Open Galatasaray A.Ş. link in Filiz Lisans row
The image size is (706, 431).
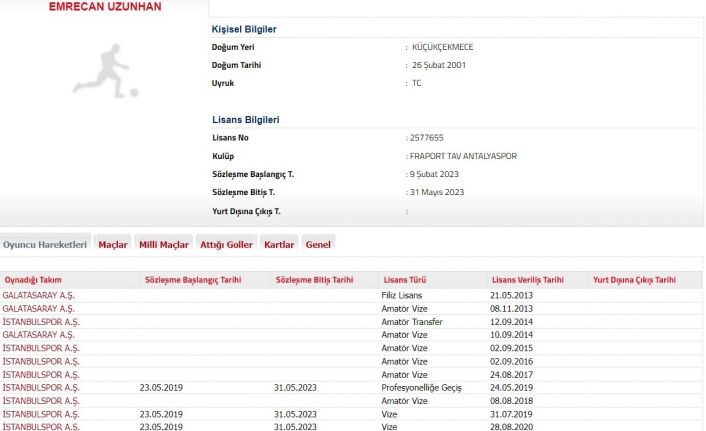coord(38,296)
